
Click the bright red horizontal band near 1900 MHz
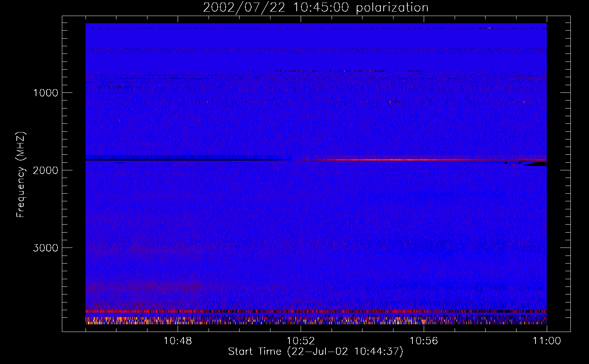[422, 160]
